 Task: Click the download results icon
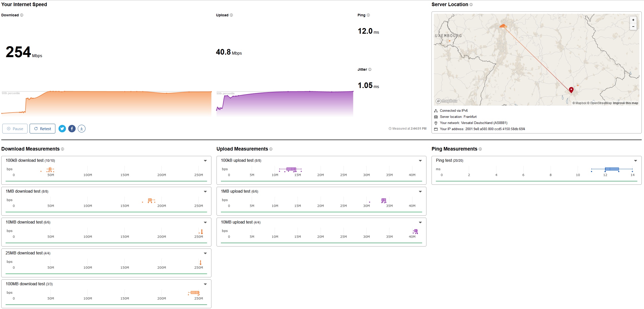point(82,129)
